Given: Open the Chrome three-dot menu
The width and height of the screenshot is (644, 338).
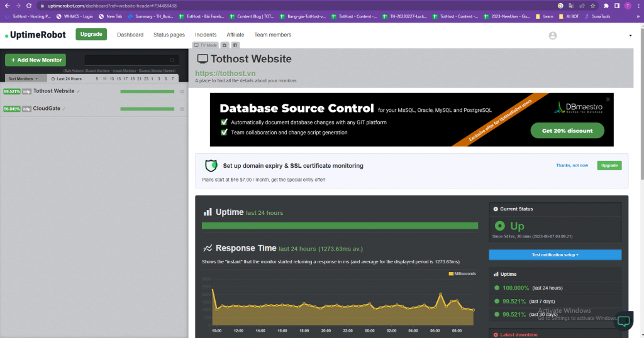Looking at the screenshot, I should pyautogui.click(x=639, y=6).
